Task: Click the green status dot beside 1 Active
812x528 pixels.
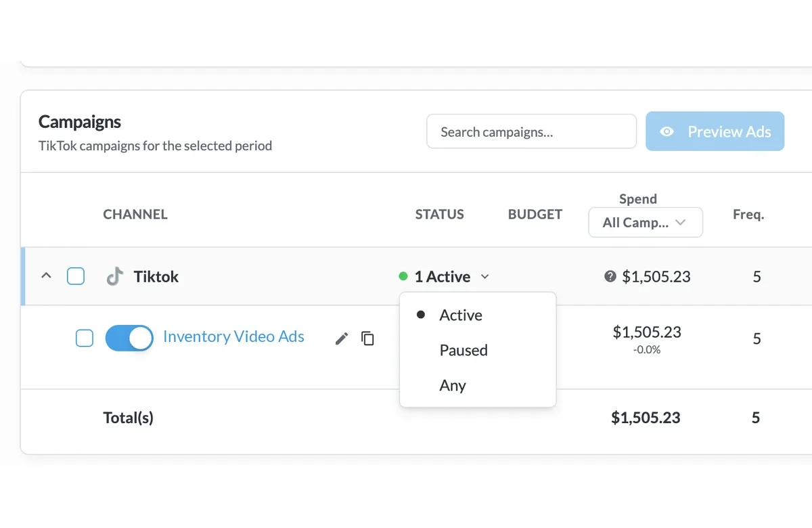Action: click(403, 276)
